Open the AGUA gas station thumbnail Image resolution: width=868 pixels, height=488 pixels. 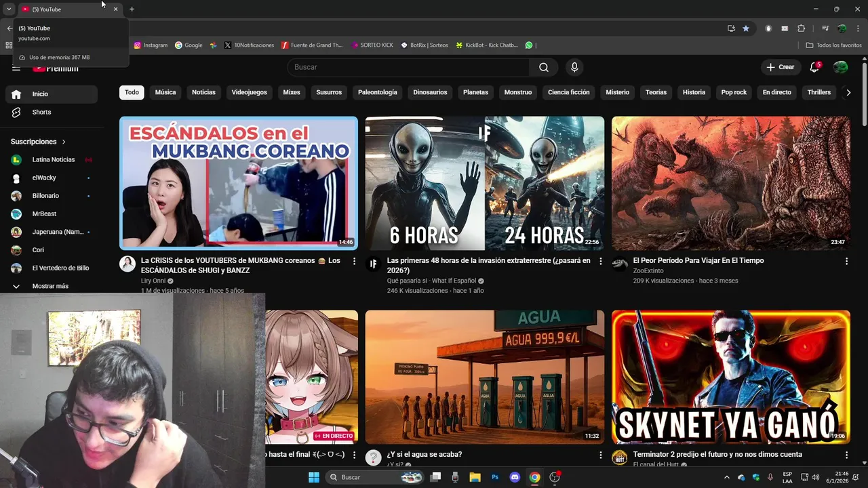485,377
